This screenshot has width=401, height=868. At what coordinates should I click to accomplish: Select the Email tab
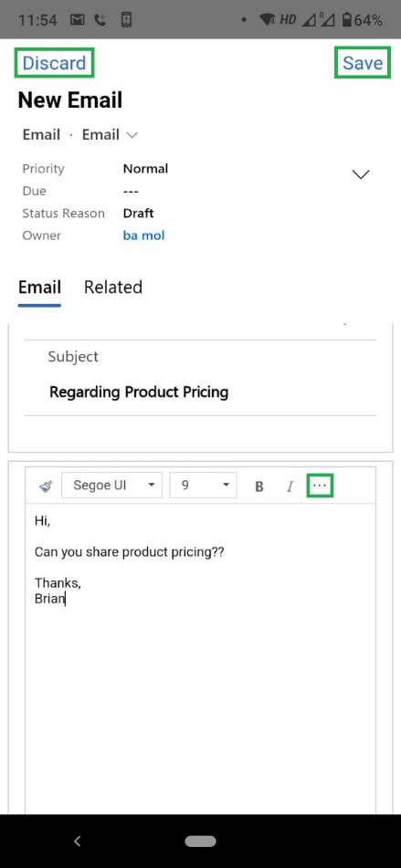[39, 288]
